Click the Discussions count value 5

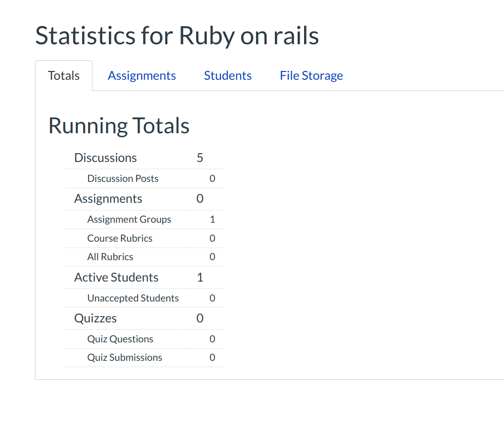[200, 158]
